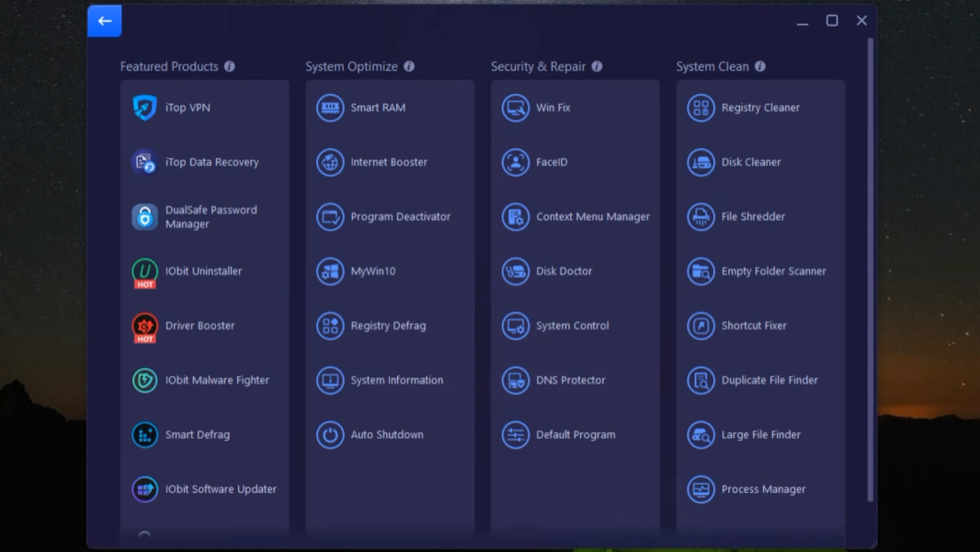The height and width of the screenshot is (552, 980).
Task: Open Context Menu Manager icon
Action: 516,216
